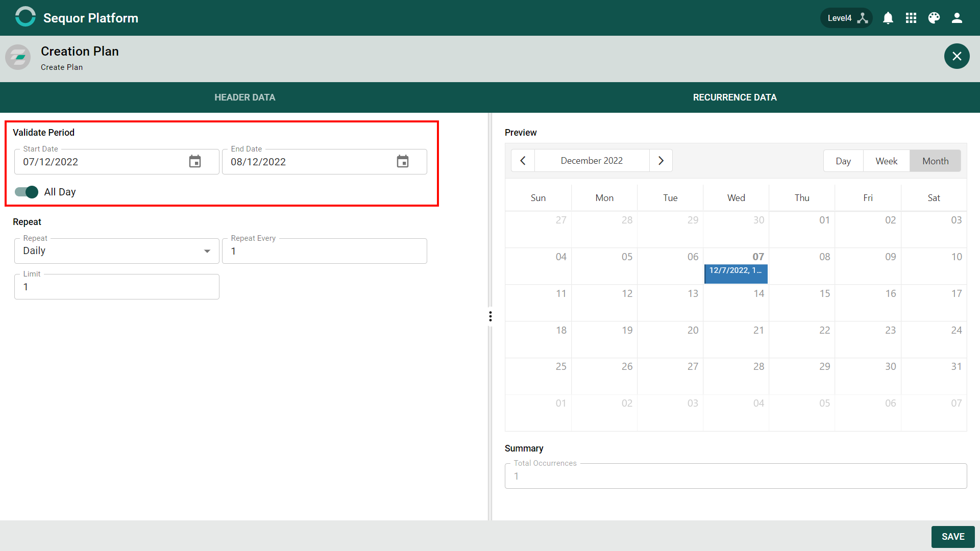This screenshot has width=980, height=551.
Task: Switch to the Recurrence Data tab
Action: coord(735,97)
